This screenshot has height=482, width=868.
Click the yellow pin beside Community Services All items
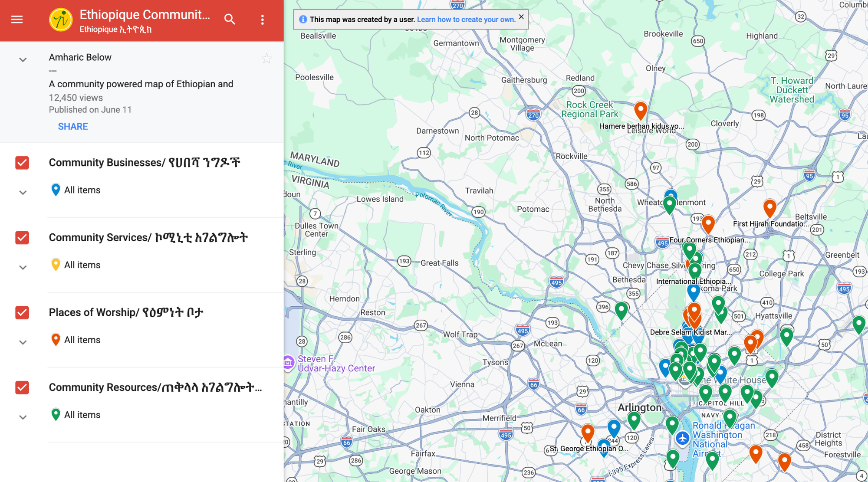(56, 265)
